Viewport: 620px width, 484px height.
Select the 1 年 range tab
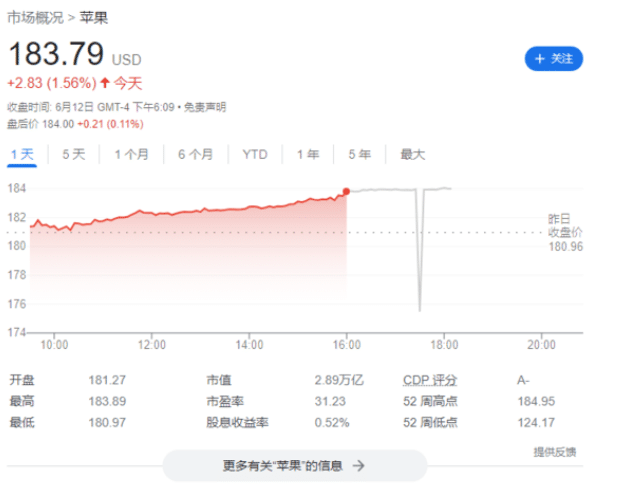(308, 154)
